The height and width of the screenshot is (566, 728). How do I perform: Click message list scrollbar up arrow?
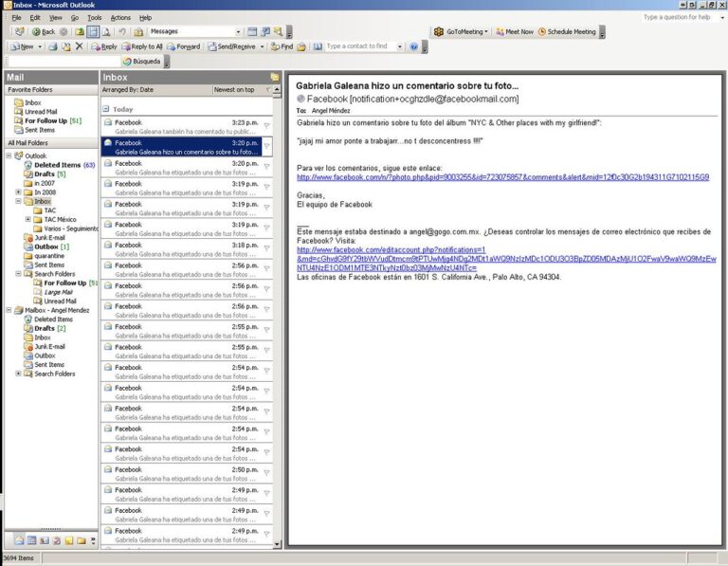click(277, 89)
